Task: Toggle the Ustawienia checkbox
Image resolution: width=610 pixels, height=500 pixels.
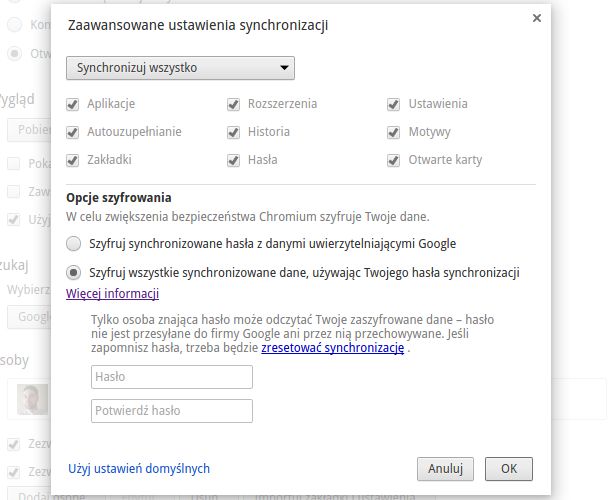Action: [x=394, y=104]
